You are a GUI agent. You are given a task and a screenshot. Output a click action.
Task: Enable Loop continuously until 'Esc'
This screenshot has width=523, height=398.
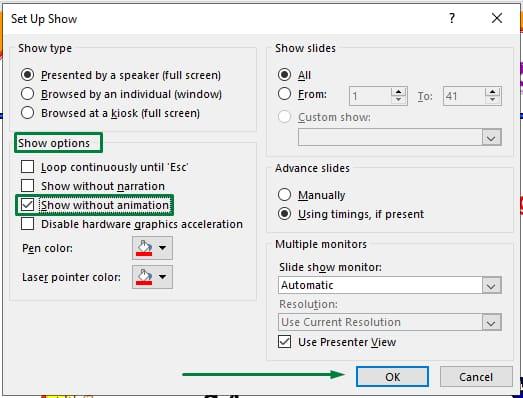coord(27,166)
